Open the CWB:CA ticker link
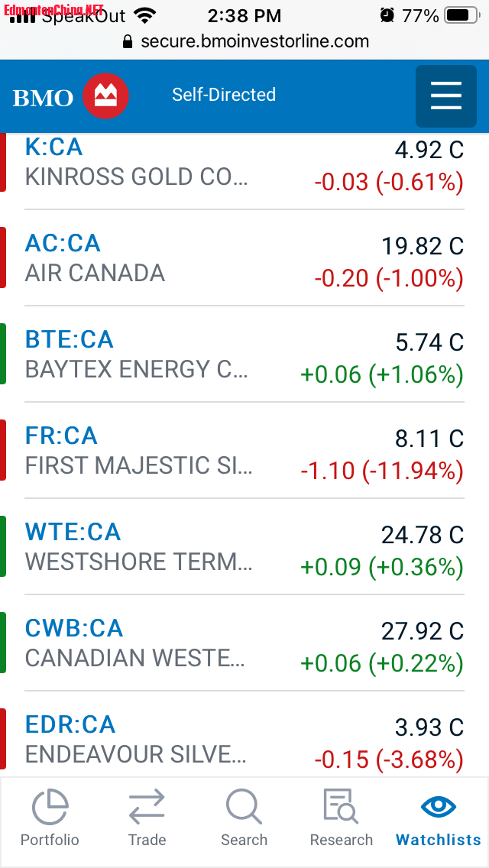 pos(74,628)
